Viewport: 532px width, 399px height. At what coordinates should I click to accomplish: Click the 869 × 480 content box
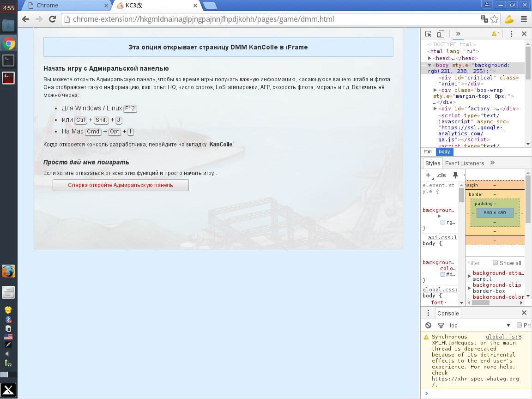click(495, 213)
